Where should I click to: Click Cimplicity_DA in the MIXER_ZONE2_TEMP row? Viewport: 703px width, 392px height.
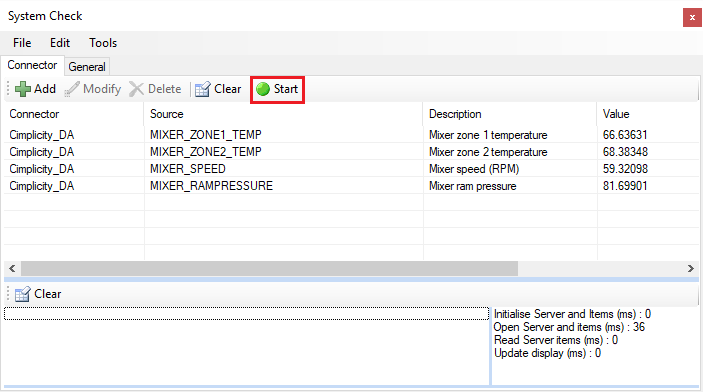41,152
